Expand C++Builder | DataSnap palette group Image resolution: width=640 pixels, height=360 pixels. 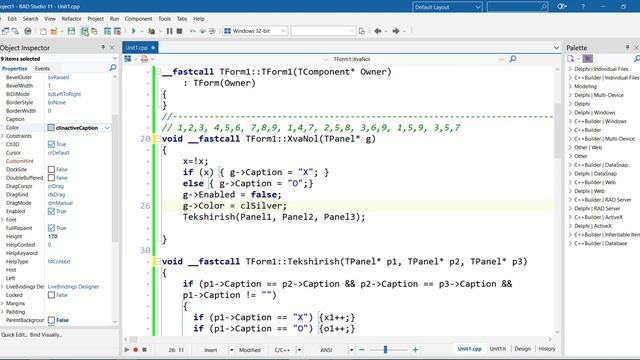pyautogui.click(x=570, y=165)
